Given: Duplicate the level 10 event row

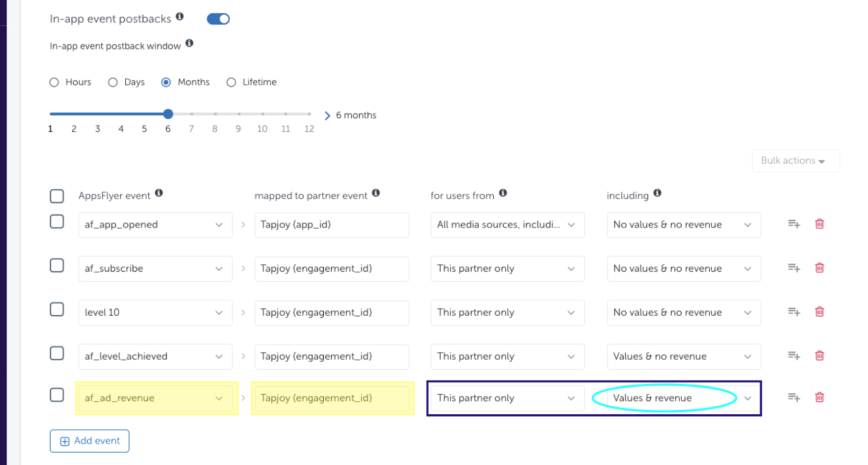Looking at the screenshot, I should (x=794, y=312).
